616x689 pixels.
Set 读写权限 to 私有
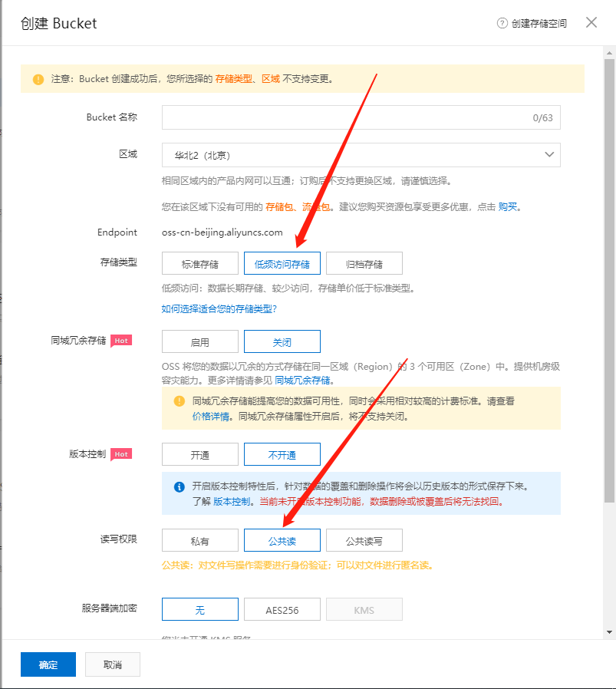click(x=200, y=540)
